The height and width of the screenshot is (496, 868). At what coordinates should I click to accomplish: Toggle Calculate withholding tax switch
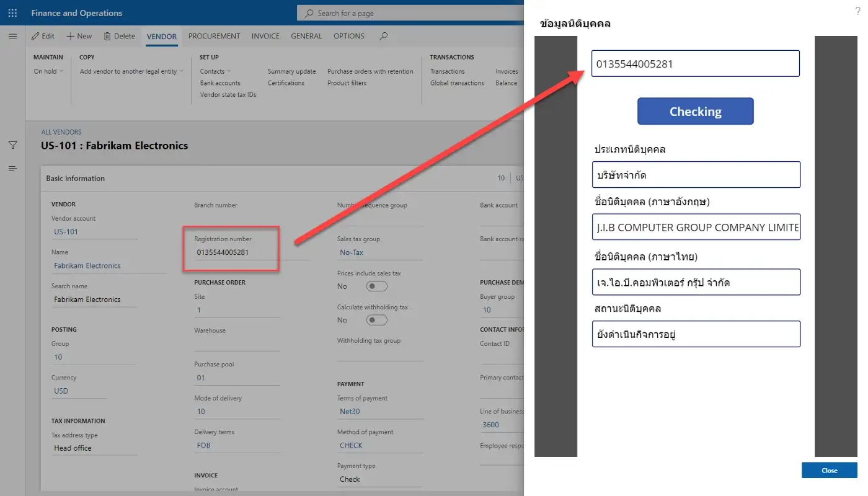click(377, 321)
